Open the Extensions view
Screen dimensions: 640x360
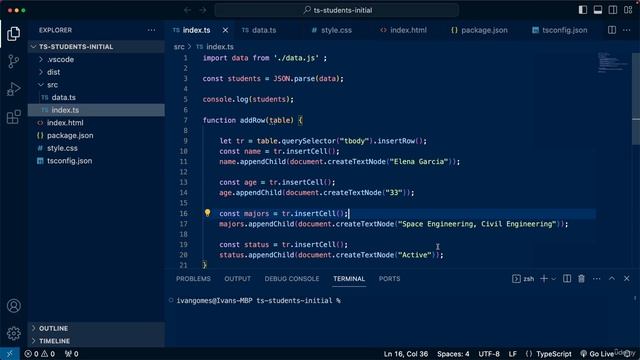13,117
